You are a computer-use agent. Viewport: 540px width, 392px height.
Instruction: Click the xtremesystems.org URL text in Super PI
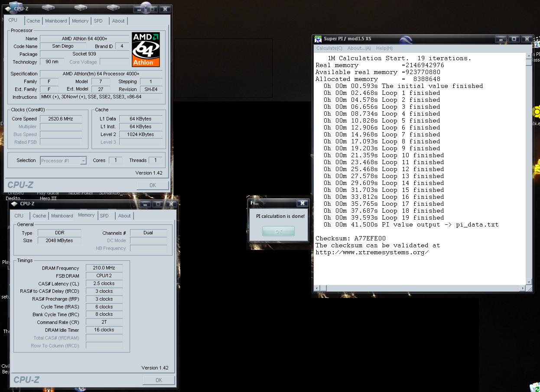[372, 253]
